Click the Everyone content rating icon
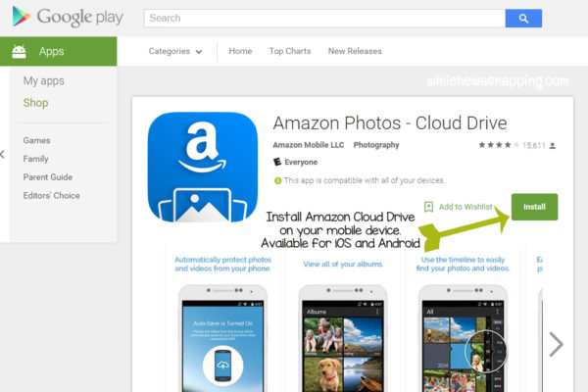Viewport: 588px width, 392px height. (x=277, y=162)
